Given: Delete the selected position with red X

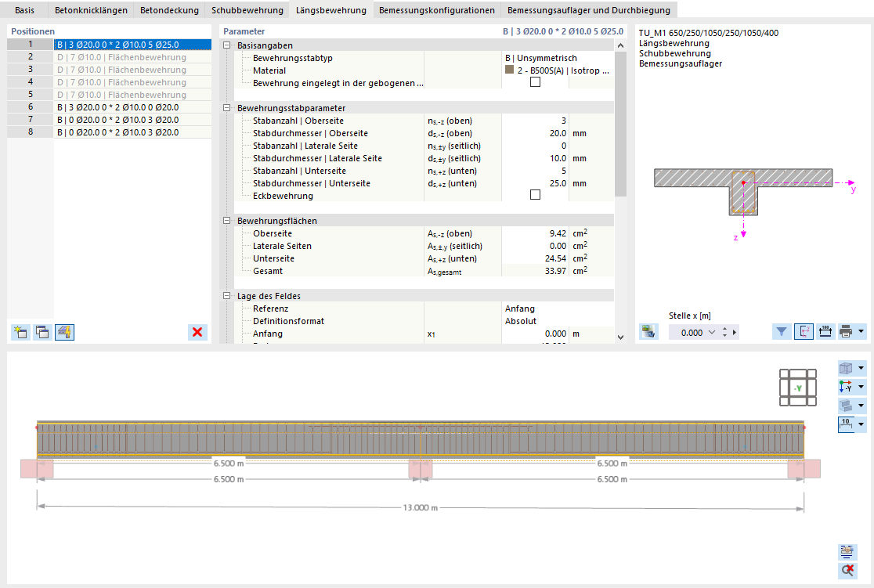Looking at the screenshot, I should [x=197, y=332].
